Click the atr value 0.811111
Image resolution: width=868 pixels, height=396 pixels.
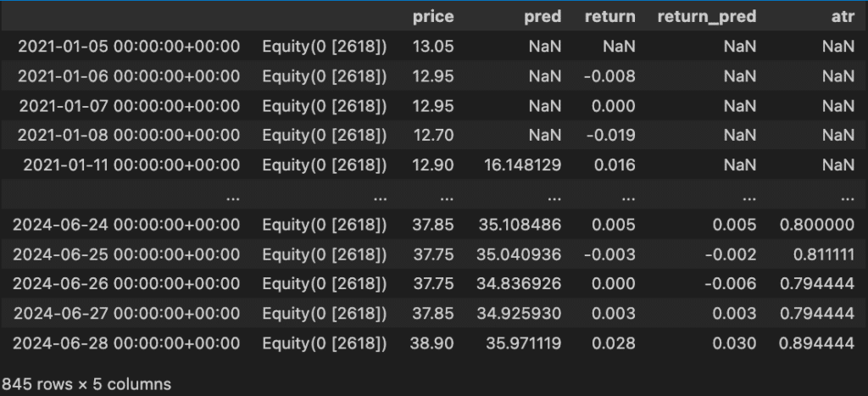(815, 254)
